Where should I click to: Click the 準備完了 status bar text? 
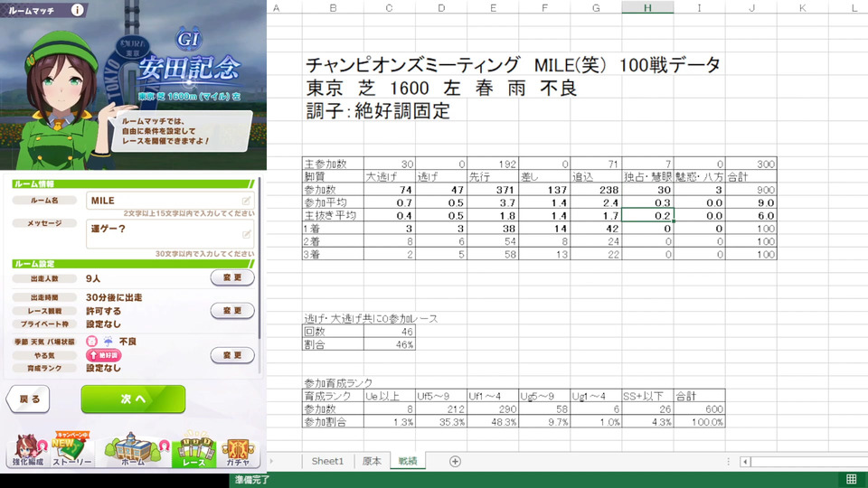tap(252, 480)
